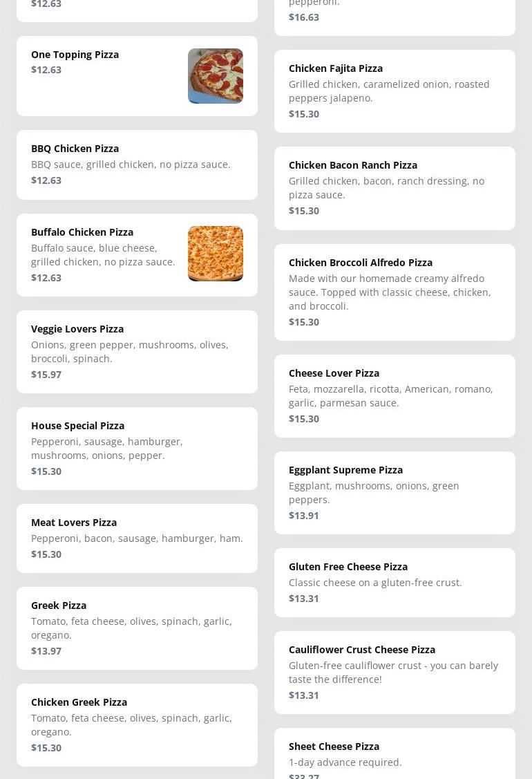Click the One Topping Pizza pepperoni photo
The height and width of the screenshot is (779, 532).
(215, 76)
